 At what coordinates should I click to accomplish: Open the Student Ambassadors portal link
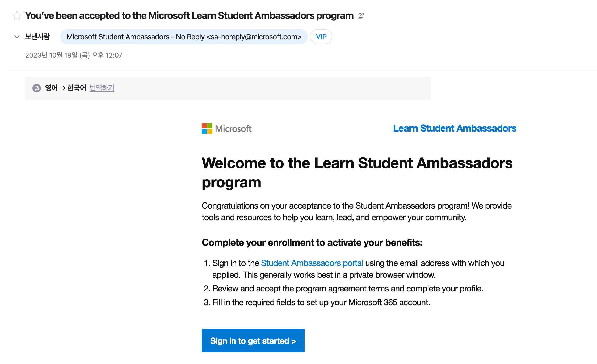point(312,263)
